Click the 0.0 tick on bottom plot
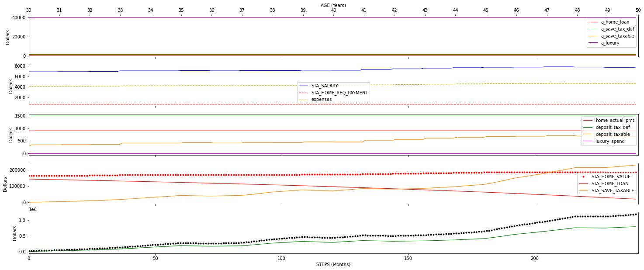 [22, 252]
